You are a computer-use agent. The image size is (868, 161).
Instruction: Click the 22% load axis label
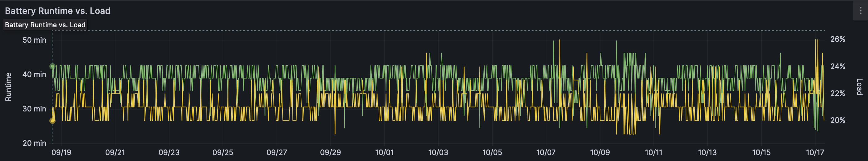(x=838, y=94)
